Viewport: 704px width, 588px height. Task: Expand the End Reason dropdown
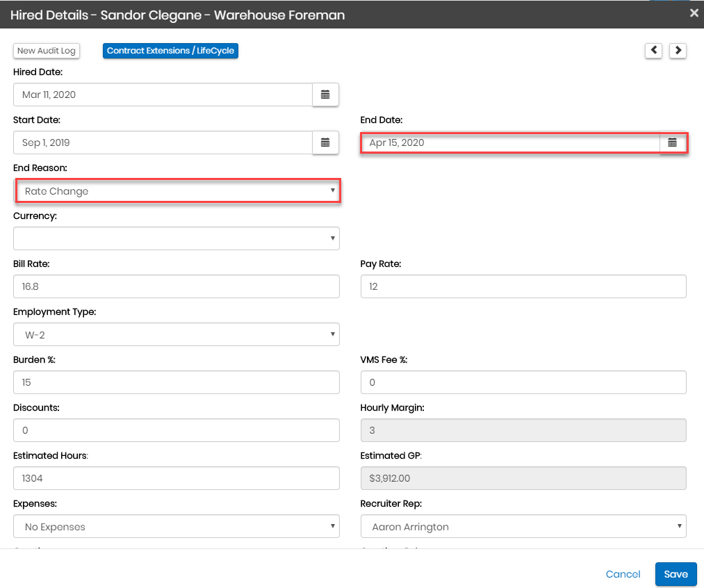pyautogui.click(x=177, y=191)
